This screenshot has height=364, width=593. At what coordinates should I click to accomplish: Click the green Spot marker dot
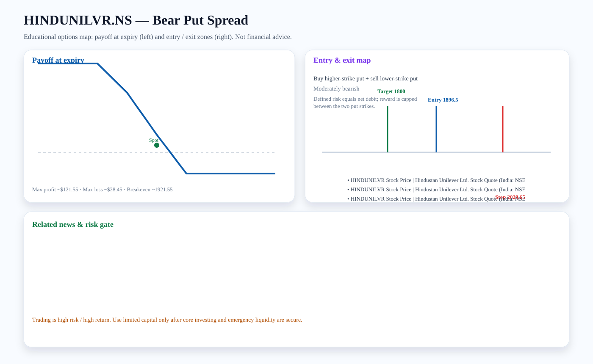(x=157, y=145)
